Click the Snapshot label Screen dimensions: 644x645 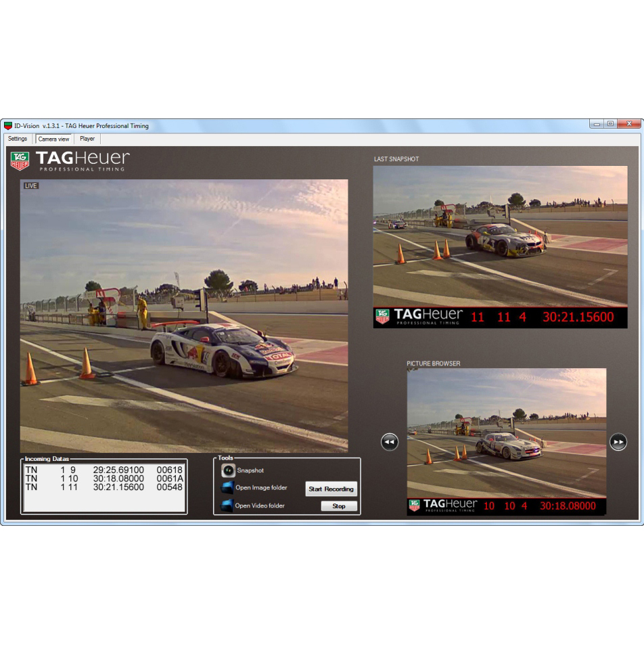coord(250,470)
